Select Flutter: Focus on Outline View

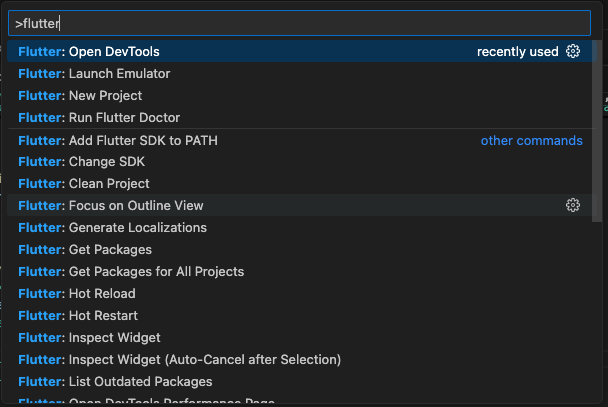click(x=302, y=205)
